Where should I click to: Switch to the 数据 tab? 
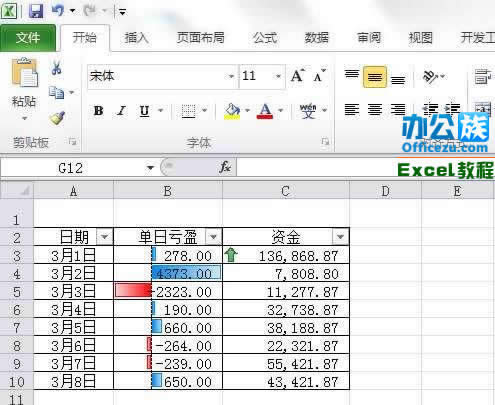pyautogui.click(x=317, y=37)
